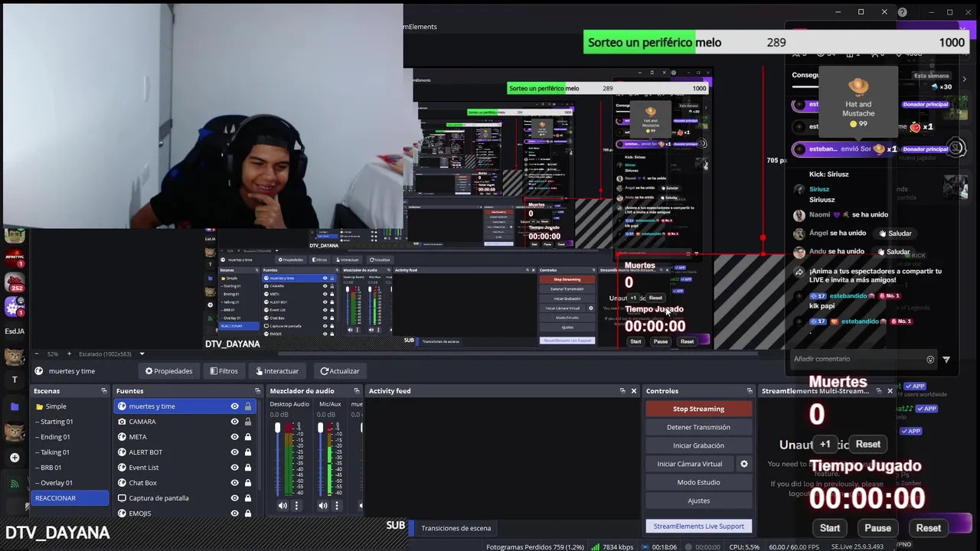
Task: Open Propiedades for the selected source
Action: (x=169, y=371)
